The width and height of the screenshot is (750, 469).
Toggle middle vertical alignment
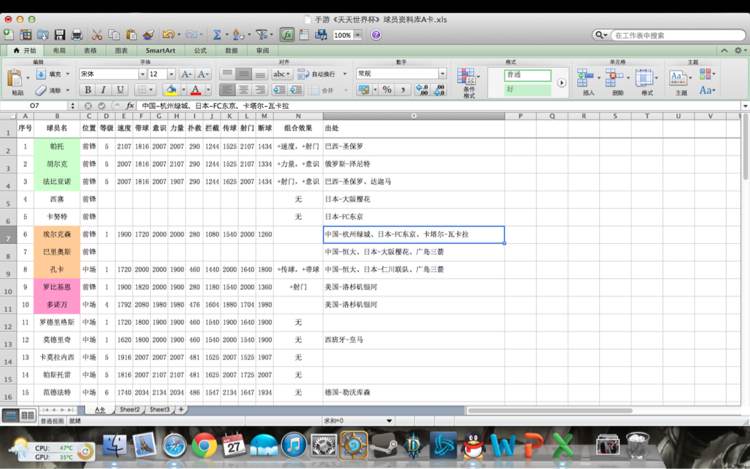pyautogui.click(x=243, y=74)
